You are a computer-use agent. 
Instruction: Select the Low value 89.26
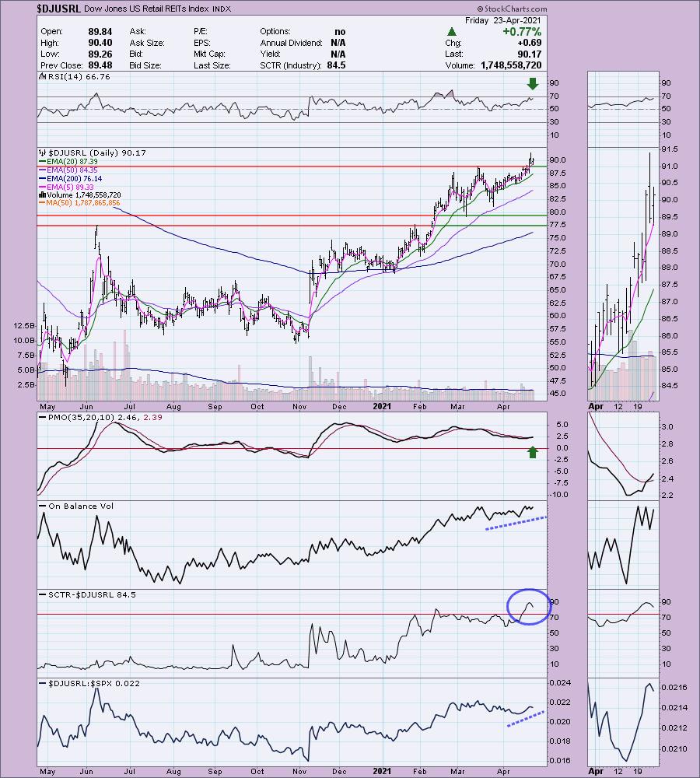100,54
